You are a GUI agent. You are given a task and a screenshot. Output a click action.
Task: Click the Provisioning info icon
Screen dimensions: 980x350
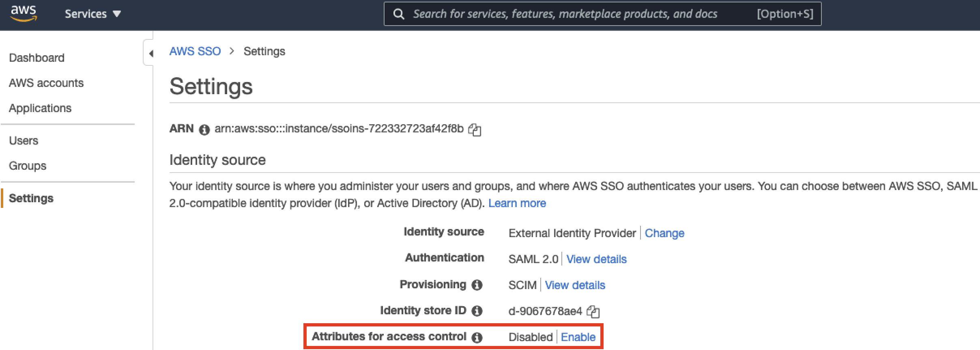477,285
